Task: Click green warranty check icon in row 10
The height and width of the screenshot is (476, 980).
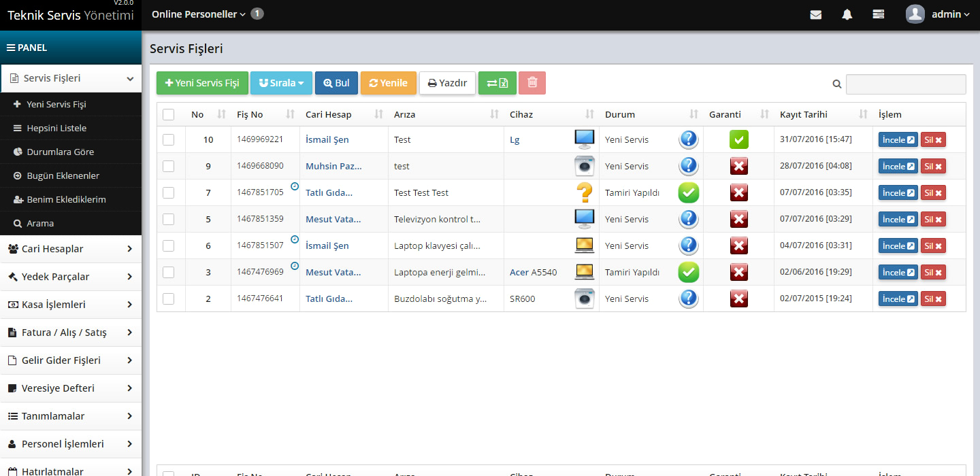Action: 739,139
